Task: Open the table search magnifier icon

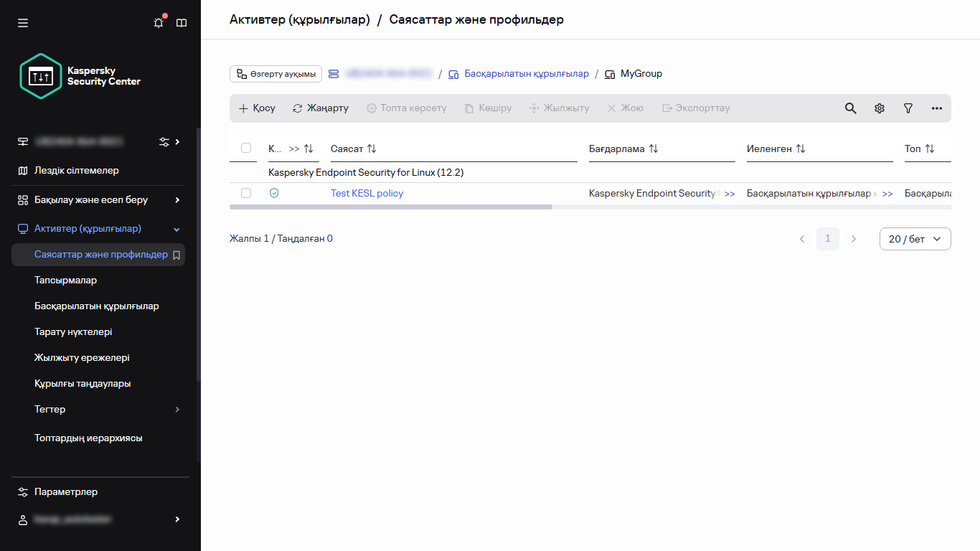Action: (x=850, y=108)
